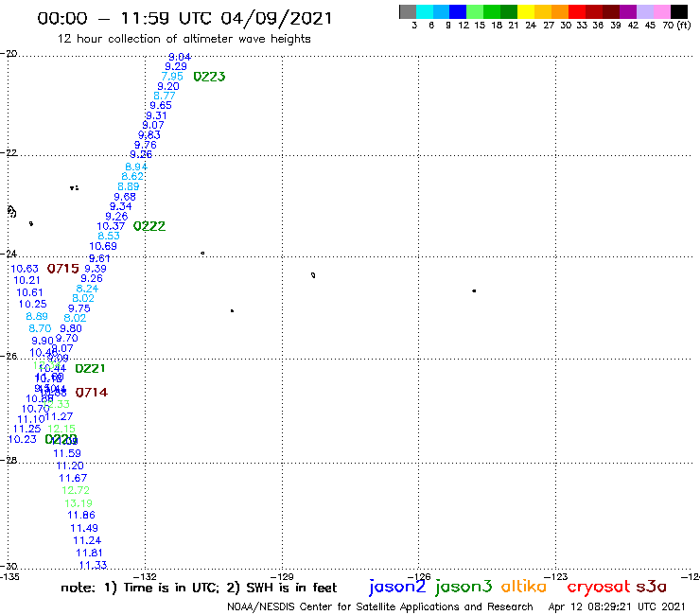Viewport: 700px width, 615px height.
Task: Select the green 0221 time label
Action: (x=90, y=368)
